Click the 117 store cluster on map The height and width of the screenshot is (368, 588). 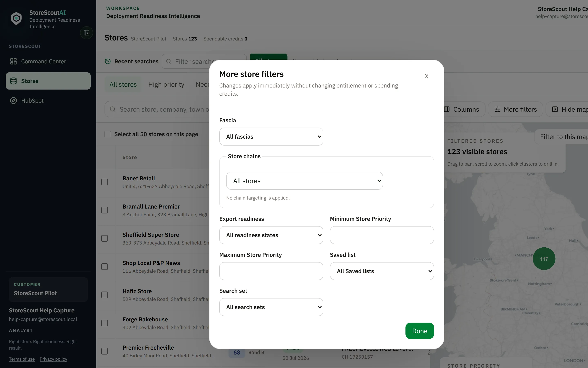544,259
